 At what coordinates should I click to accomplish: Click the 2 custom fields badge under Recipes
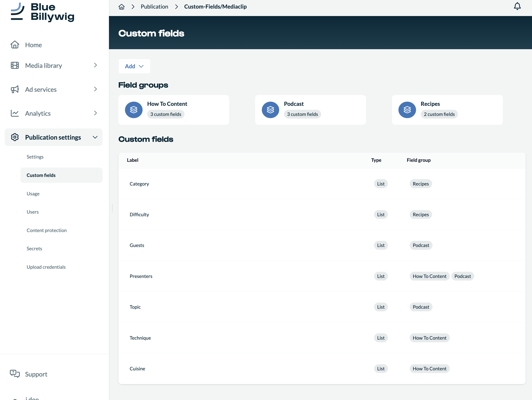click(439, 114)
